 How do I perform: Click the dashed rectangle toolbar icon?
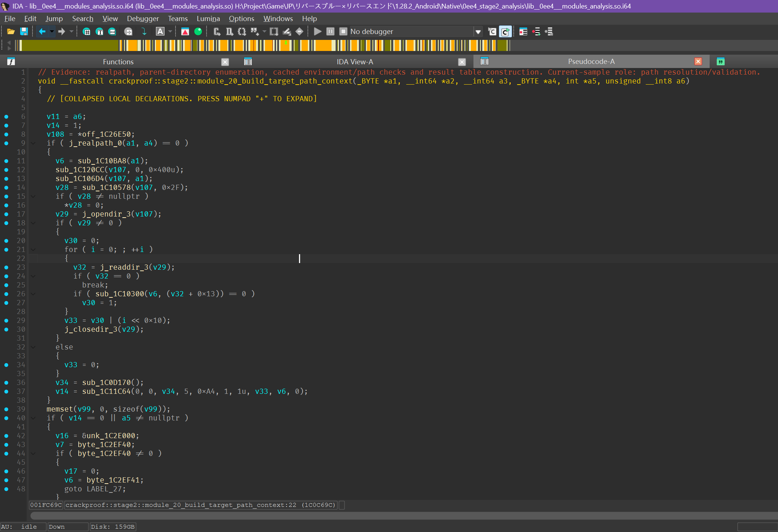274,32
